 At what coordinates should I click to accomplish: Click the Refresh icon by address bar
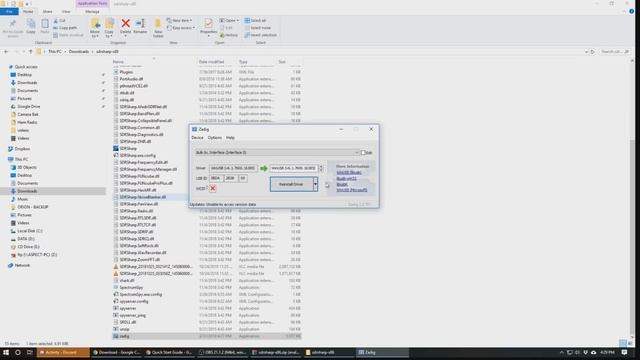(592, 52)
